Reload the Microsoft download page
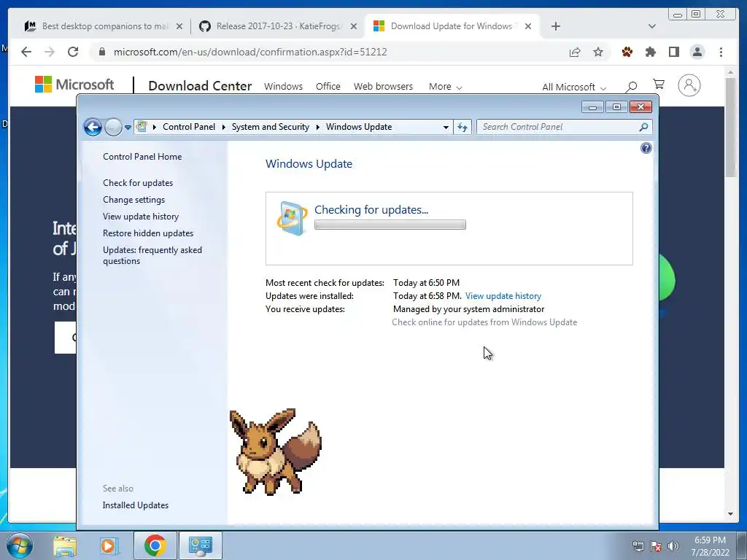Viewport: 747px width, 560px height. (x=73, y=52)
